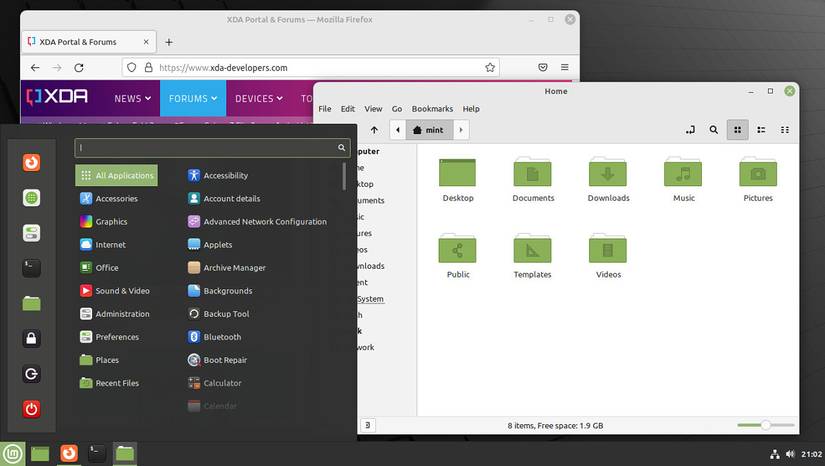Click the application menu search field

212,148
